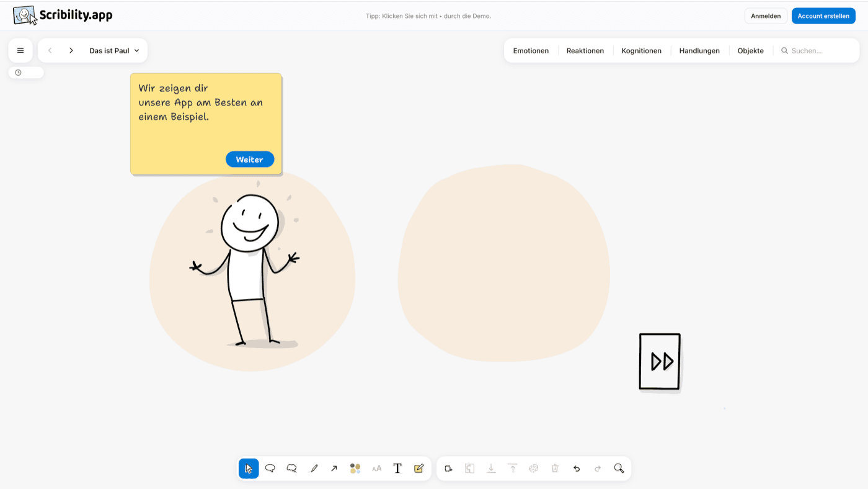Select the pointer selection tool

(x=249, y=469)
